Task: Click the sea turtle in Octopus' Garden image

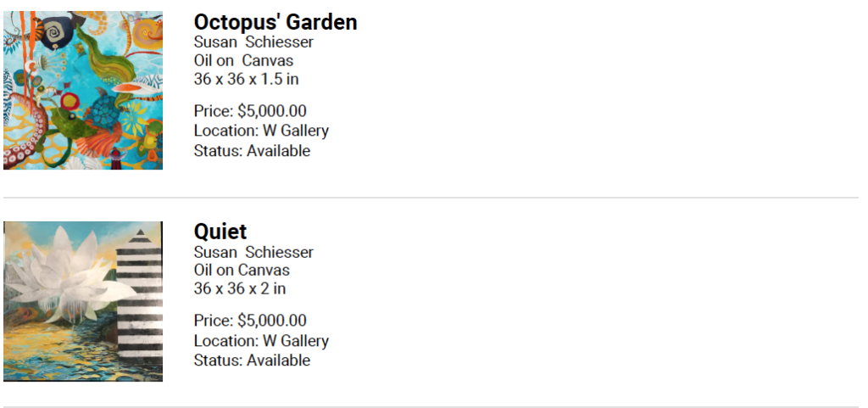Action: click(106, 109)
